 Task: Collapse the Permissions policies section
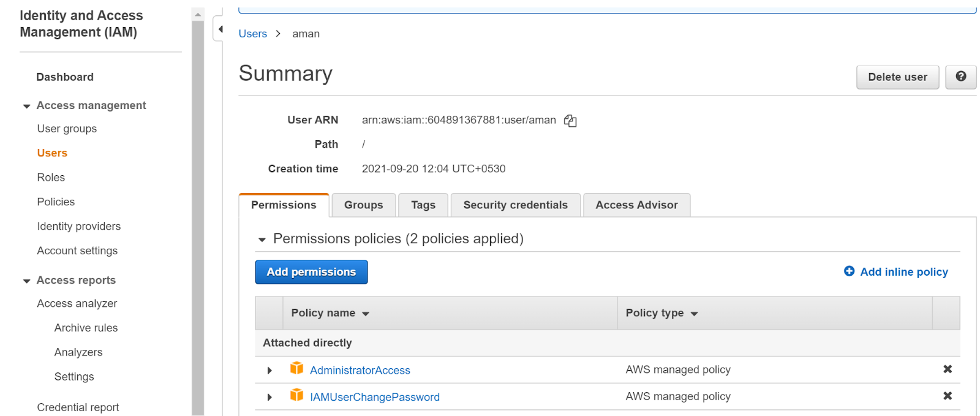(262, 240)
